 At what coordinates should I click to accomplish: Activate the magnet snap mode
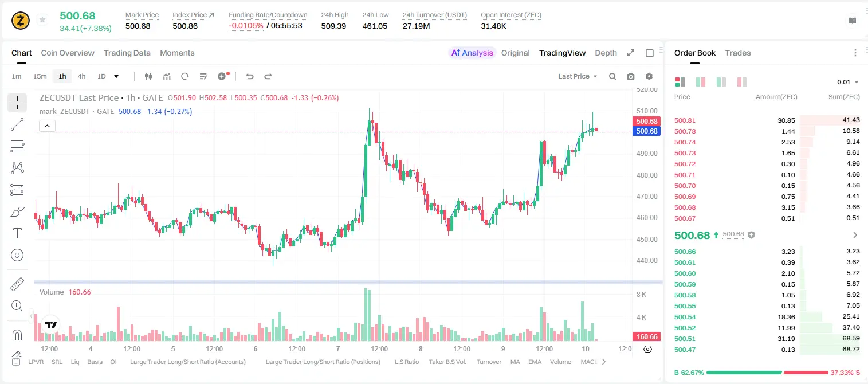point(17,335)
